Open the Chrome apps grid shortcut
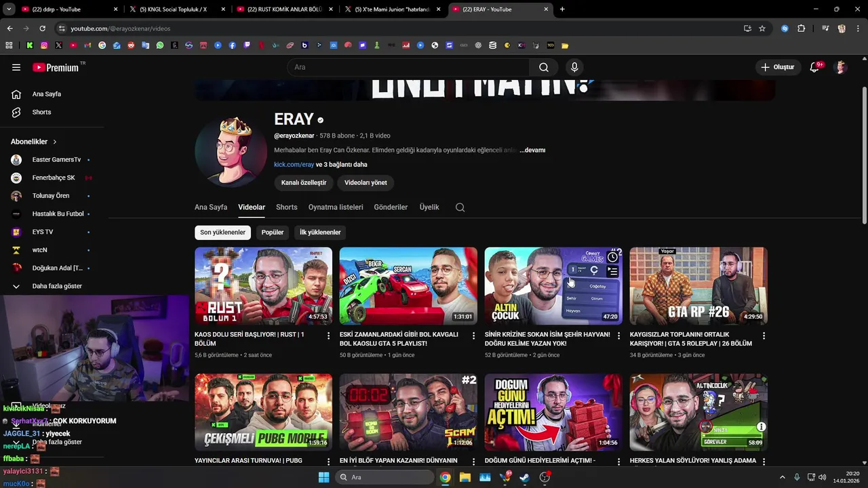The image size is (868, 488). coord(9,45)
